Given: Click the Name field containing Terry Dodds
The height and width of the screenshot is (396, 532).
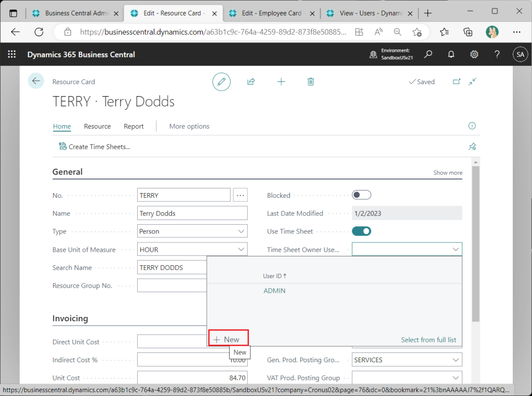Looking at the screenshot, I should pyautogui.click(x=192, y=213).
